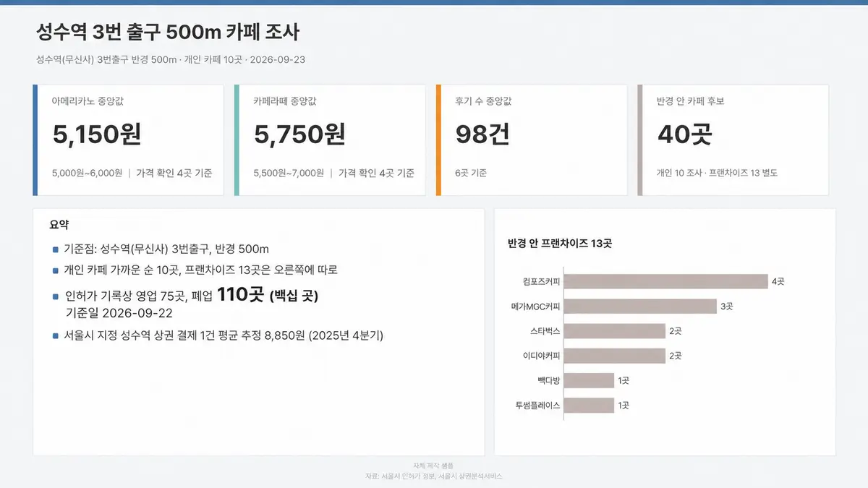The height and width of the screenshot is (488, 868).
Task: Click the '컴포즈커피' axis label
Action: pos(541,281)
